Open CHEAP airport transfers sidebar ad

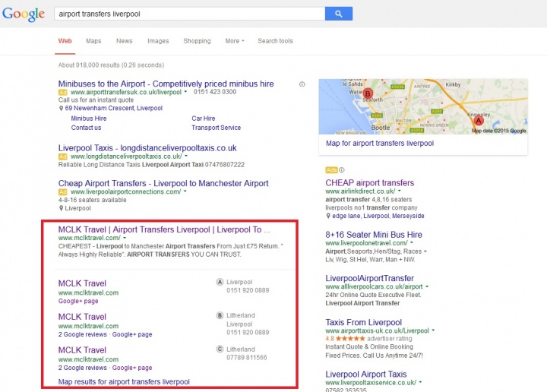[x=370, y=183]
